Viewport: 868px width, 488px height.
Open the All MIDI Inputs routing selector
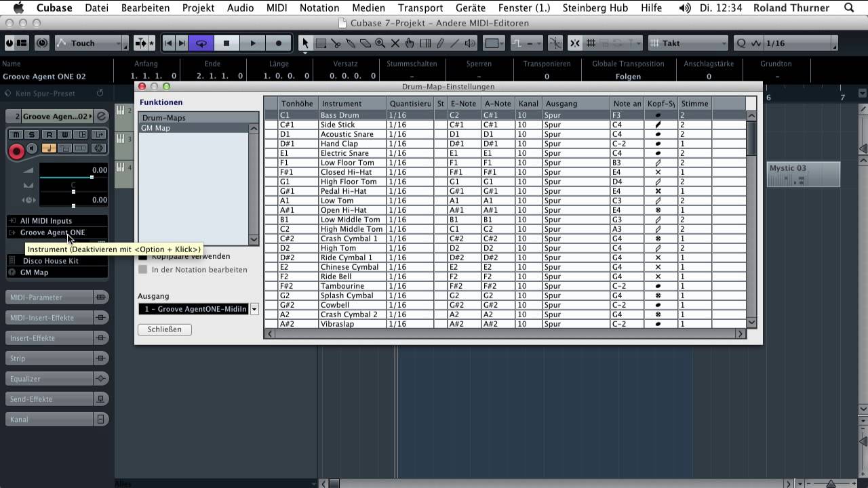pos(57,221)
